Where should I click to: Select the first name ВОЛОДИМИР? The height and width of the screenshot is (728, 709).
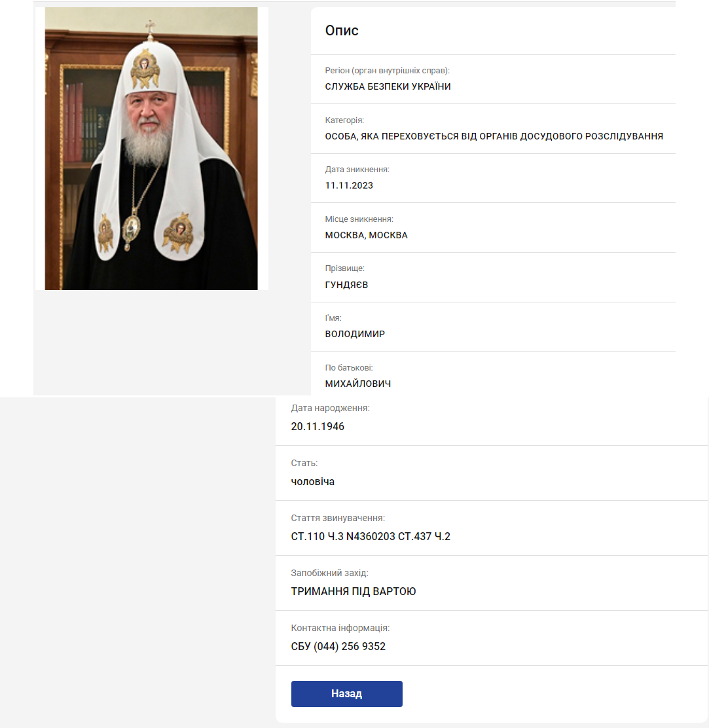coord(355,335)
